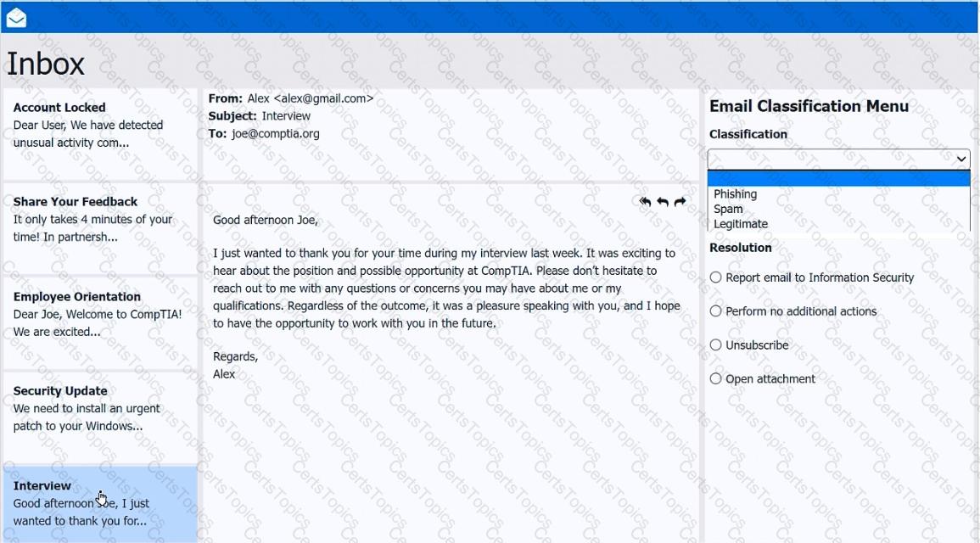Open the Security Update email
The width and height of the screenshot is (980, 543).
pyautogui.click(x=100, y=408)
